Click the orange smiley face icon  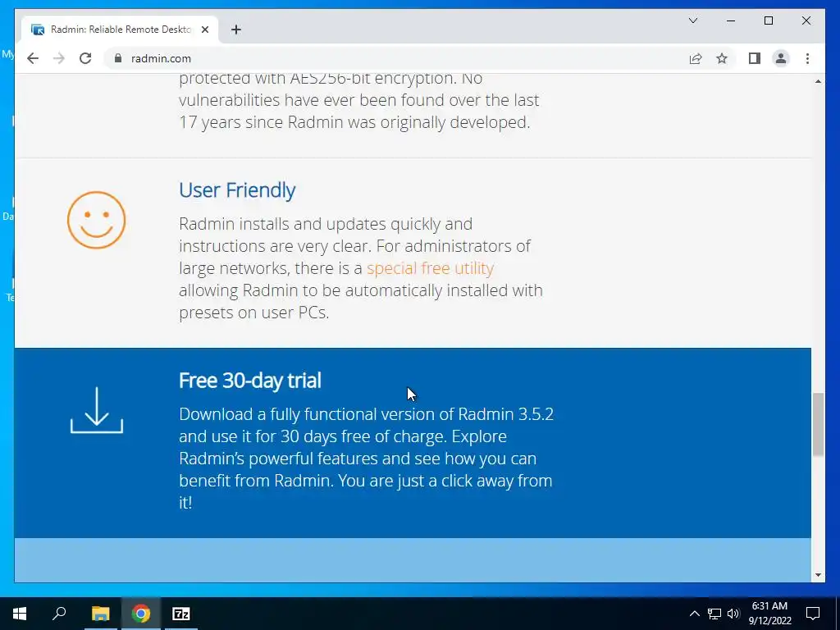click(97, 220)
